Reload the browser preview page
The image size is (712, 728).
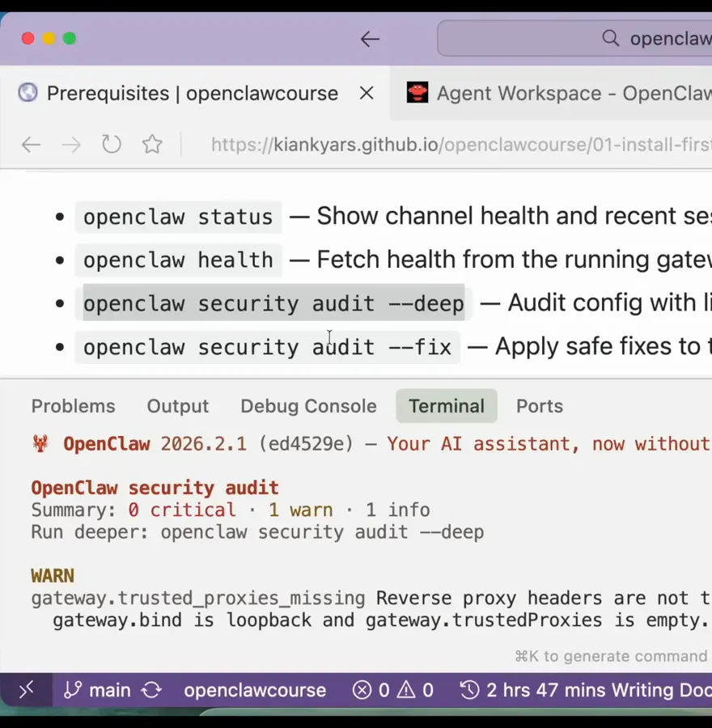coord(112,145)
